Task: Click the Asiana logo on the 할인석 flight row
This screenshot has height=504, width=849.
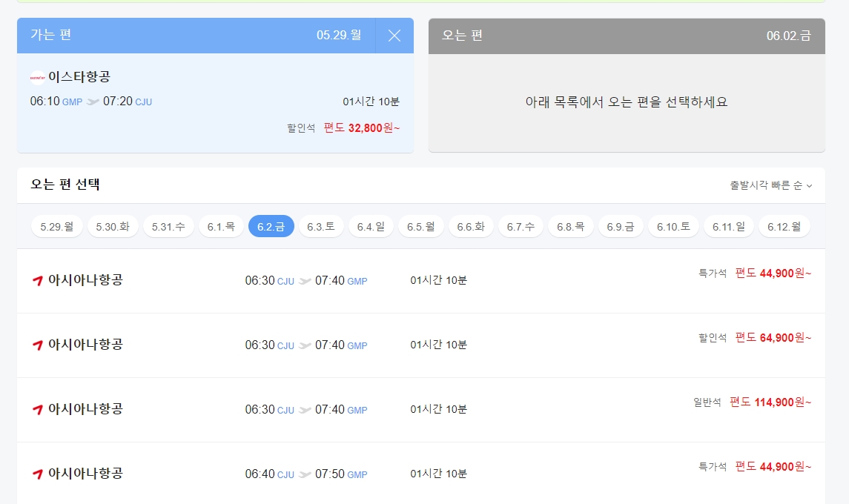Action: pyautogui.click(x=39, y=345)
